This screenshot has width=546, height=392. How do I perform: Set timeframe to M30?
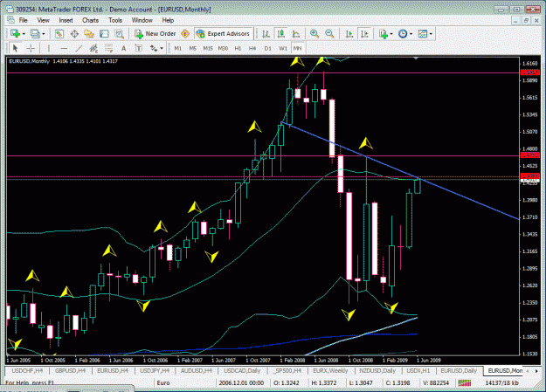(x=223, y=48)
